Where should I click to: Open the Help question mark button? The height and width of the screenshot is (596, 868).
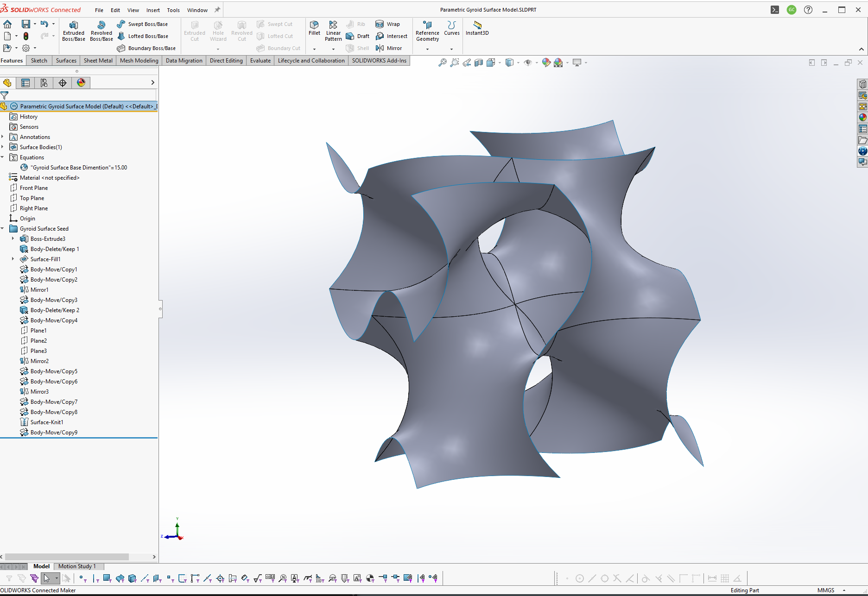pyautogui.click(x=808, y=10)
